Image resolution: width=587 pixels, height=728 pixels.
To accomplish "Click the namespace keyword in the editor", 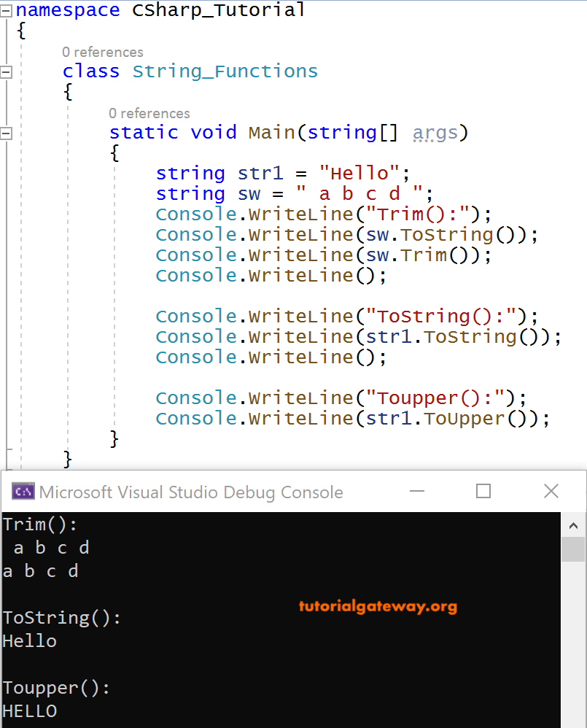I will (68, 10).
